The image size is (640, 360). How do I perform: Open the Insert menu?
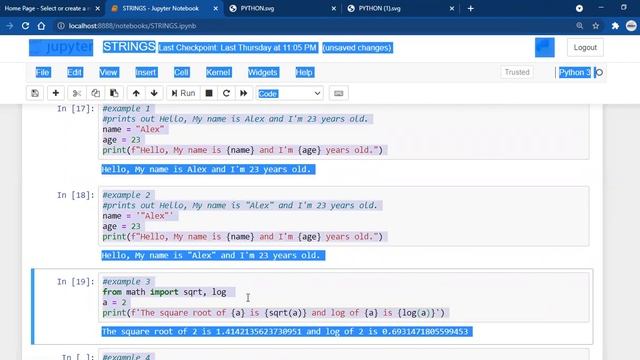click(x=146, y=73)
